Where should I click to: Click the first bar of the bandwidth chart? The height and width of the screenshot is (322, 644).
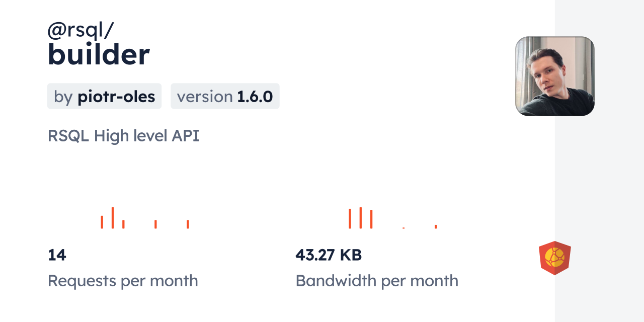[x=350, y=218]
